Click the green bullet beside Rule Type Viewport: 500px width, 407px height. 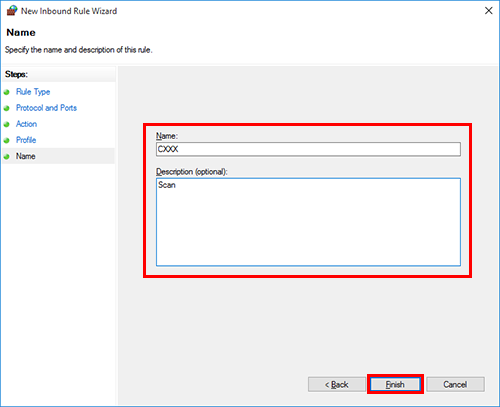[x=6, y=92]
